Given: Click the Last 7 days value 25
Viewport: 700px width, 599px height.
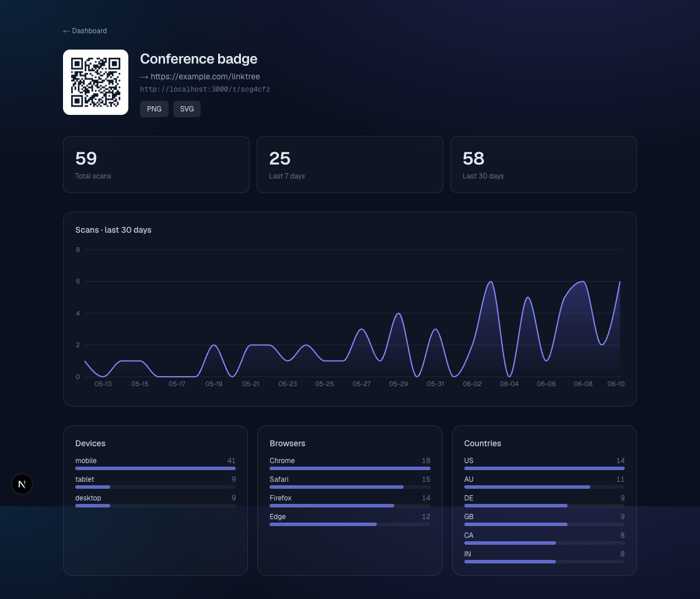Looking at the screenshot, I should 279,158.
